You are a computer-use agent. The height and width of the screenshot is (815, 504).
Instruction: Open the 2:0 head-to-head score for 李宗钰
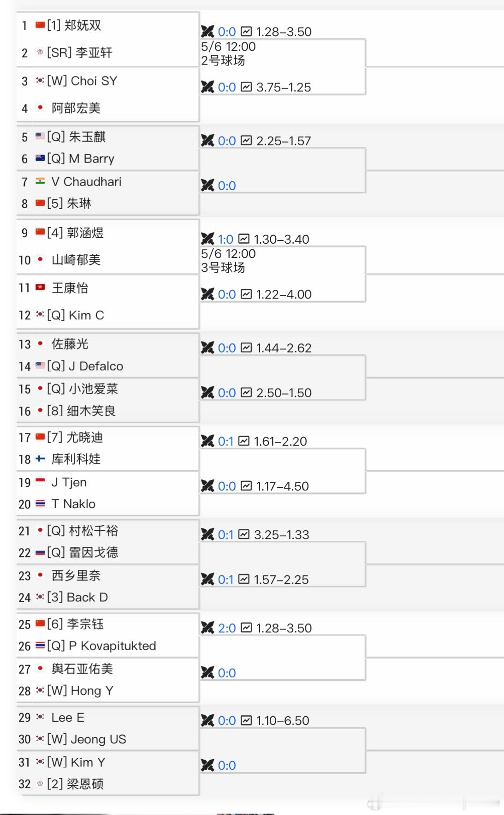227,628
